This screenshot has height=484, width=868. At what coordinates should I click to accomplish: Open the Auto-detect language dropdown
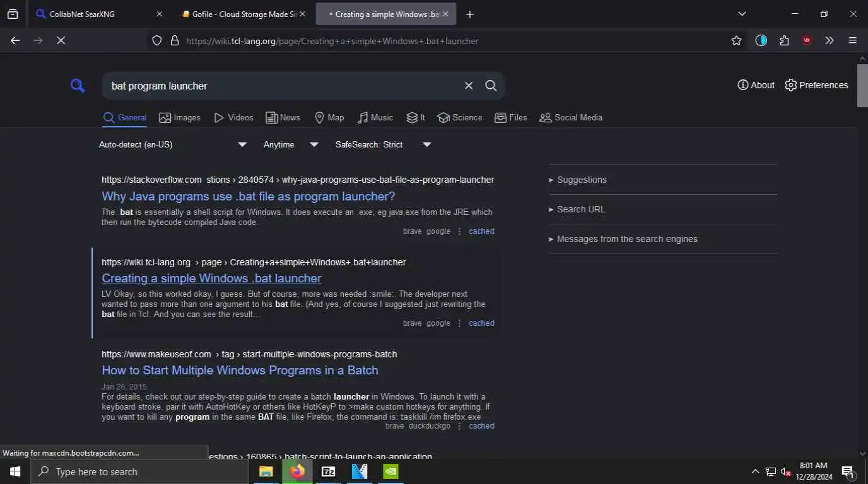[x=173, y=144]
